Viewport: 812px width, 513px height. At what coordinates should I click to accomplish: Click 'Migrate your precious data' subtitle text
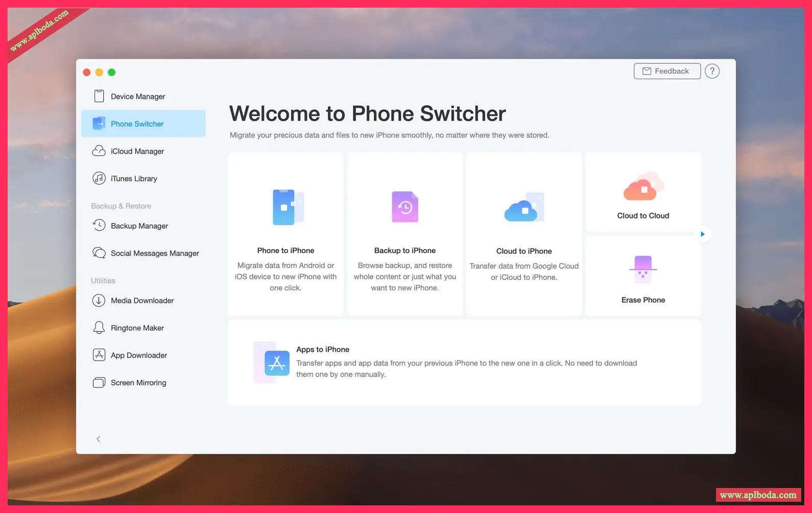[390, 135]
